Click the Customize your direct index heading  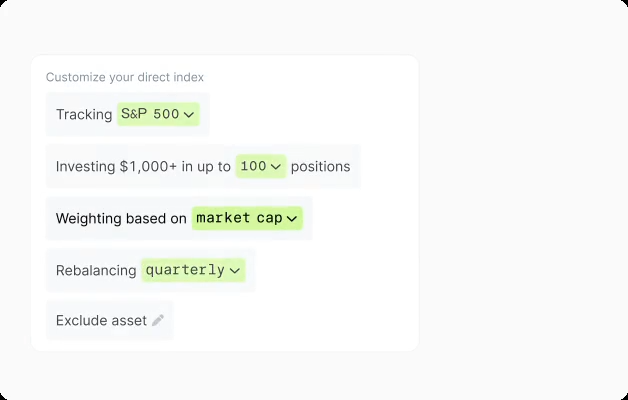click(125, 77)
